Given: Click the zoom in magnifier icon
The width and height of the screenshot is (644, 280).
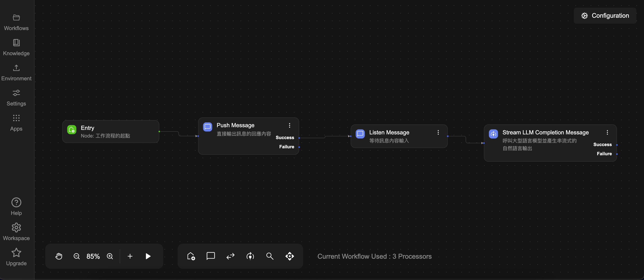Looking at the screenshot, I should pos(110,256).
